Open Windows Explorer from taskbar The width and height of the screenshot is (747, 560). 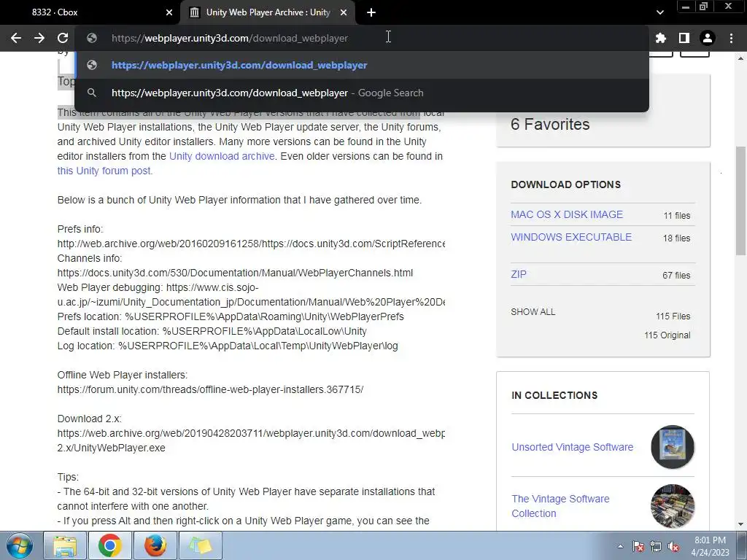click(65, 545)
